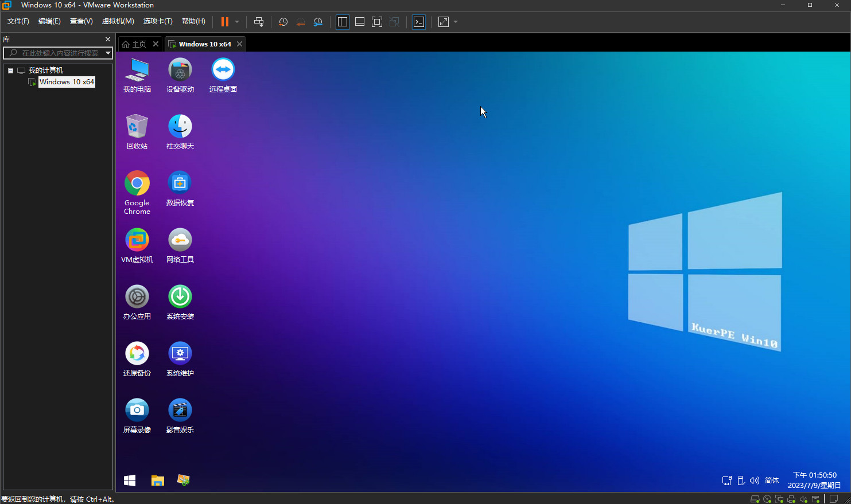851x504 pixels.
Task: Click the VMware USB device status icon
Action: [x=815, y=499]
